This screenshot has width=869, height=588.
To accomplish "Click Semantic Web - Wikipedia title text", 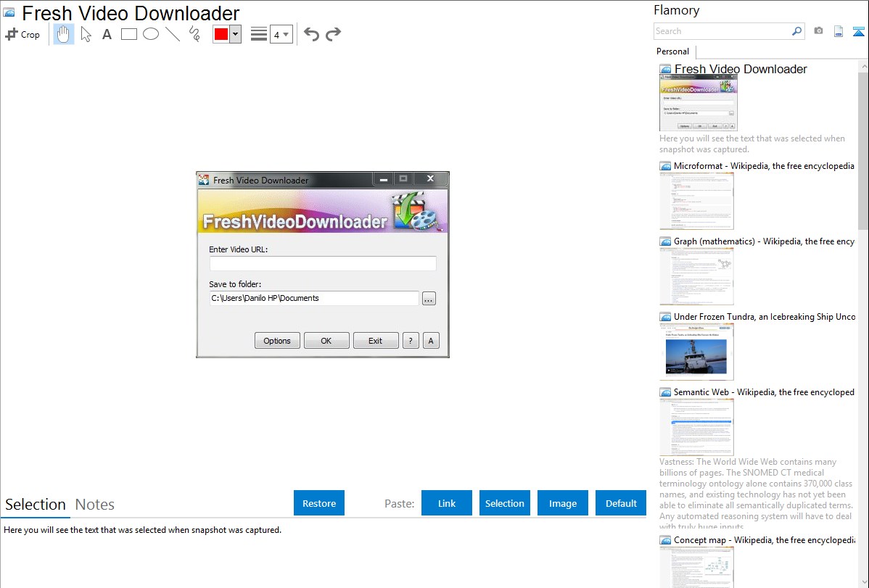I will click(765, 392).
